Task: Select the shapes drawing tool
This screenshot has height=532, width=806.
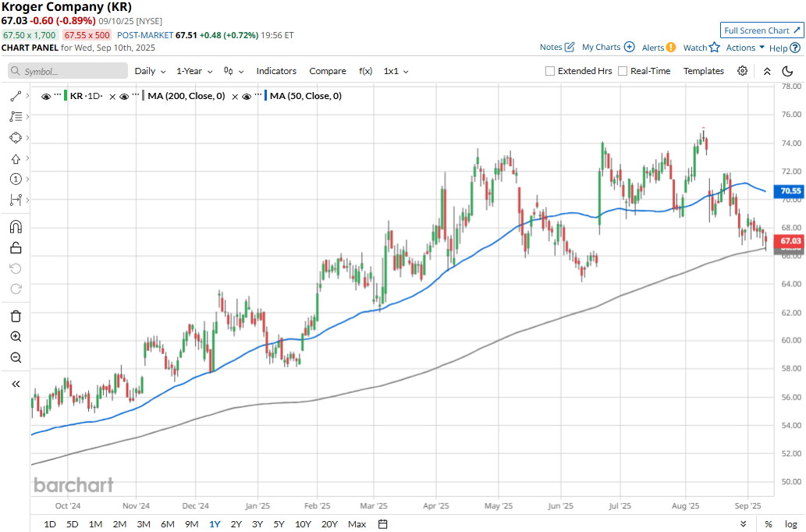Action: [x=16, y=138]
